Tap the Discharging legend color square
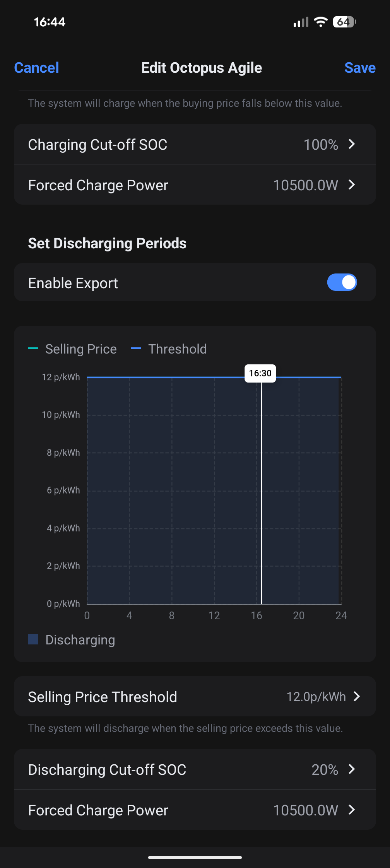390x868 pixels. pyautogui.click(x=33, y=639)
